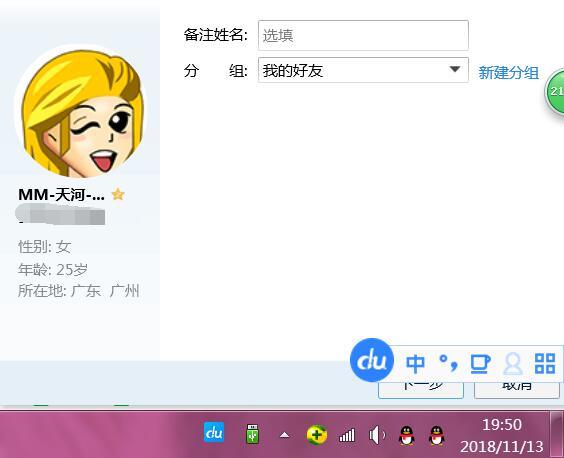The width and height of the screenshot is (564, 458).
Task: Open the group dropdown showing 我的好友
Action: pyautogui.click(x=363, y=70)
